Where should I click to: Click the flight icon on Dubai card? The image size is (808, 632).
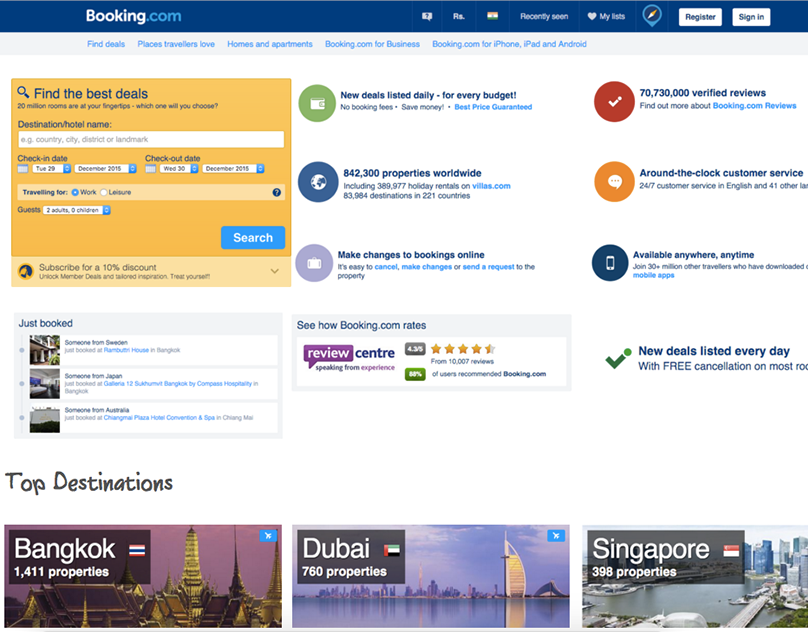[556, 536]
